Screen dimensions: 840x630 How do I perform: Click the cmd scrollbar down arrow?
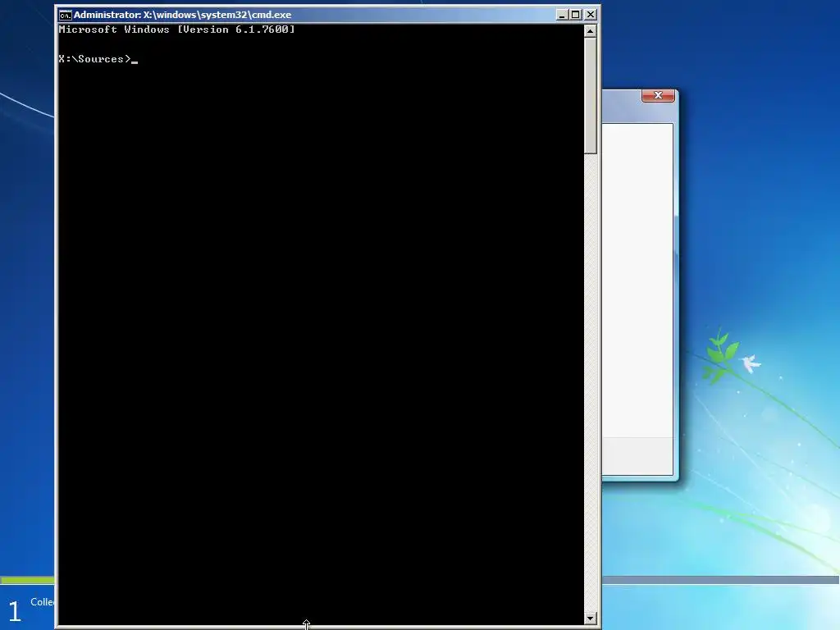pos(590,619)
